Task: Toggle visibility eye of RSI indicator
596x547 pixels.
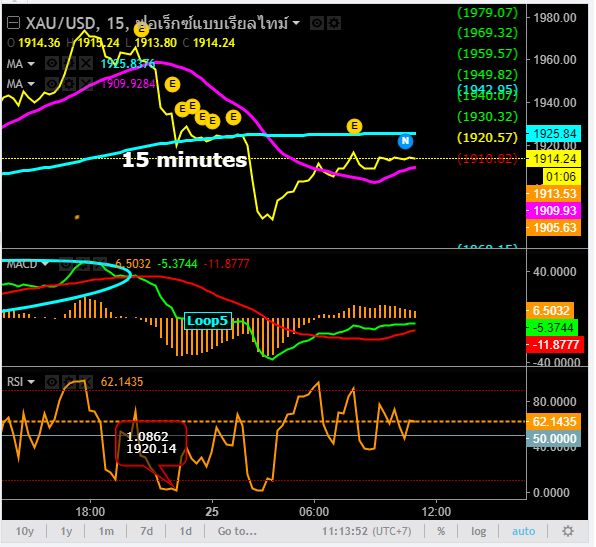Action: (x=52, y=381)
